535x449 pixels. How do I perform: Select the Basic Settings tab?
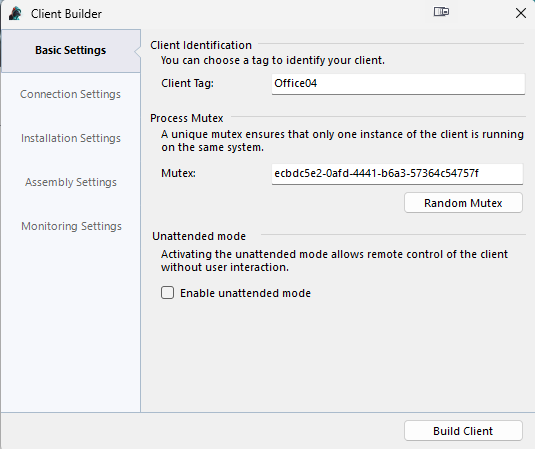[x=71, y=50]
